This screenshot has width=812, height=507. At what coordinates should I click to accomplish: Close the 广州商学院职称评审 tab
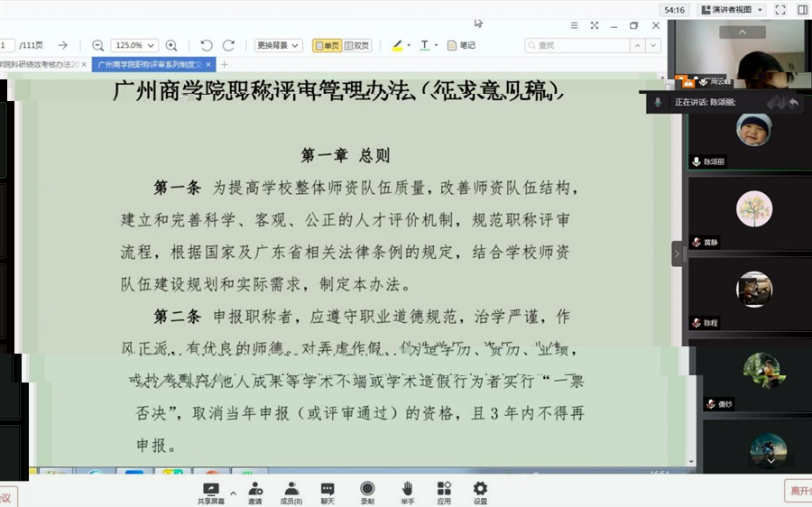point(208,65)
